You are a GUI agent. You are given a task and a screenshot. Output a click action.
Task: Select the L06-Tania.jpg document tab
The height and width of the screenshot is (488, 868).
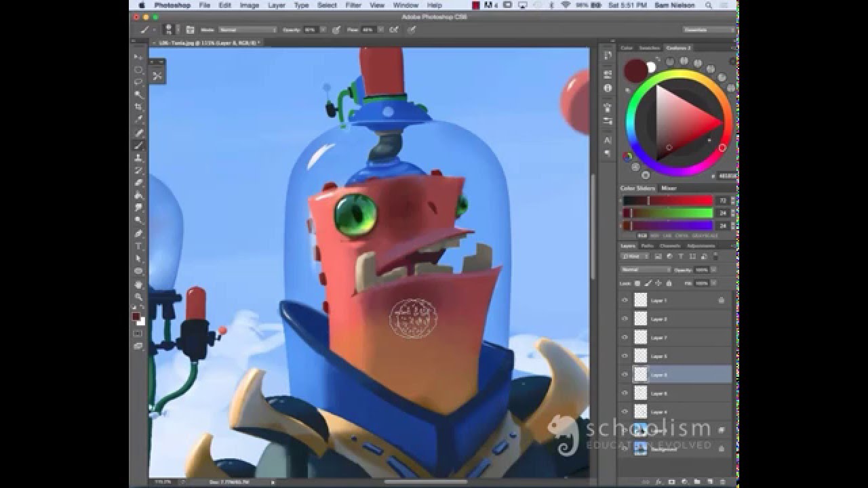tap(205, 43)
